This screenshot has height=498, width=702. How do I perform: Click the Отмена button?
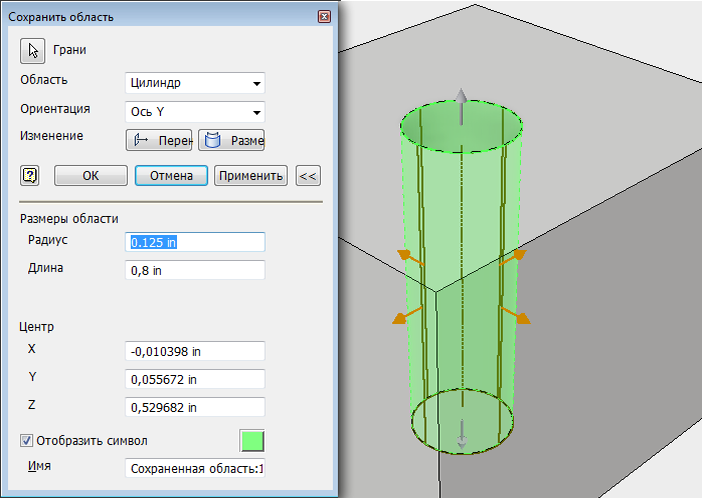pos(171,176)
